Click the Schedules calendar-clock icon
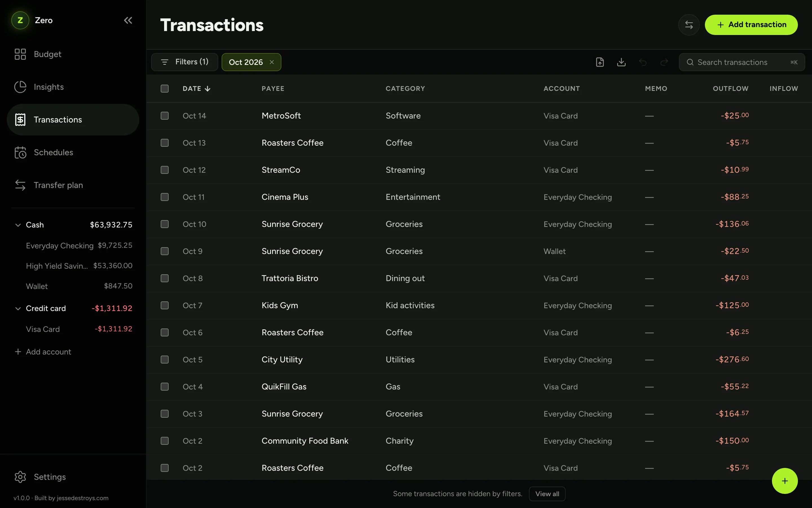Viewport: 812px width, 508px height. point(20,152)
